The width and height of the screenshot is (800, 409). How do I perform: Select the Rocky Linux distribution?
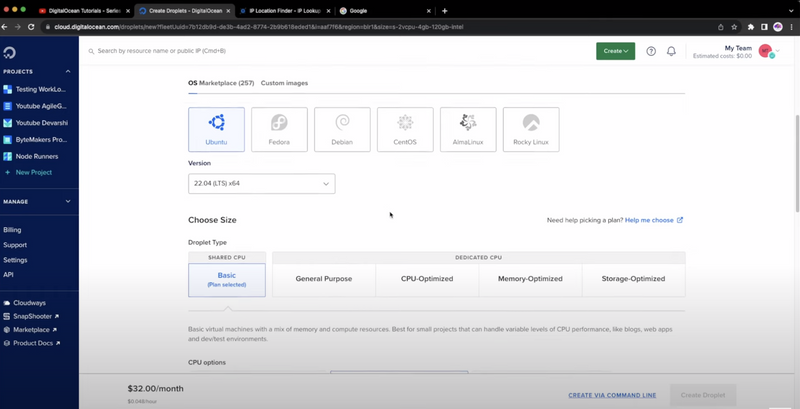(531, 130)
